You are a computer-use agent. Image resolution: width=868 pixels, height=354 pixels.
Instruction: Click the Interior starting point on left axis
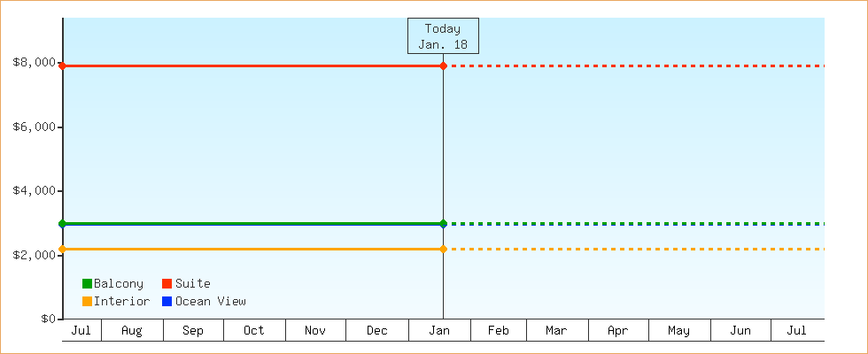point(62,250)
